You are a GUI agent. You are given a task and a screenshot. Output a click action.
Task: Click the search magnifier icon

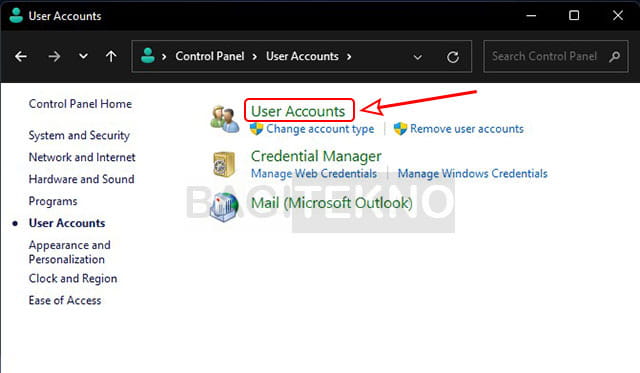coord(614,56)
